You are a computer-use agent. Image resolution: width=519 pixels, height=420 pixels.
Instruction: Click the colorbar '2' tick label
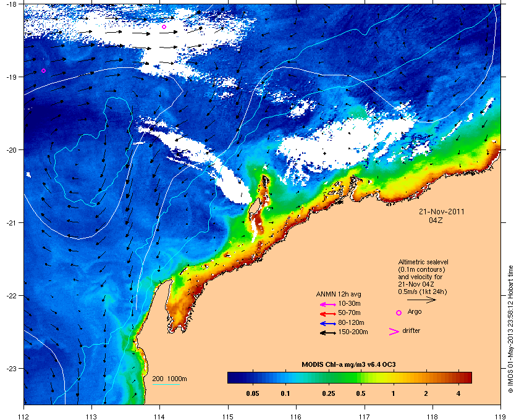(426, 394)
